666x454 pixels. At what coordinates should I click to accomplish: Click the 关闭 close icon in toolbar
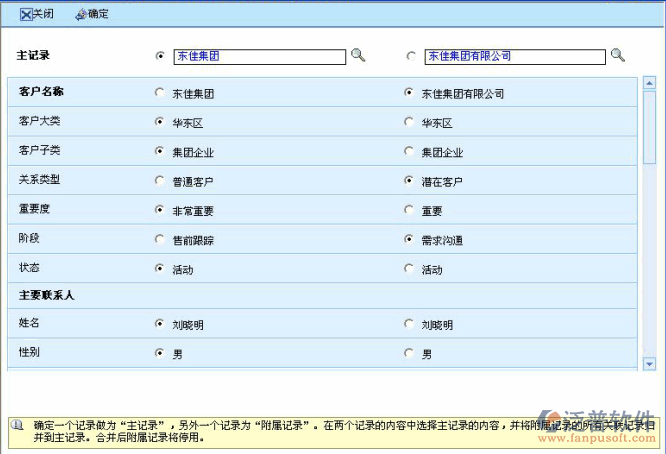(x=26, y=14)
